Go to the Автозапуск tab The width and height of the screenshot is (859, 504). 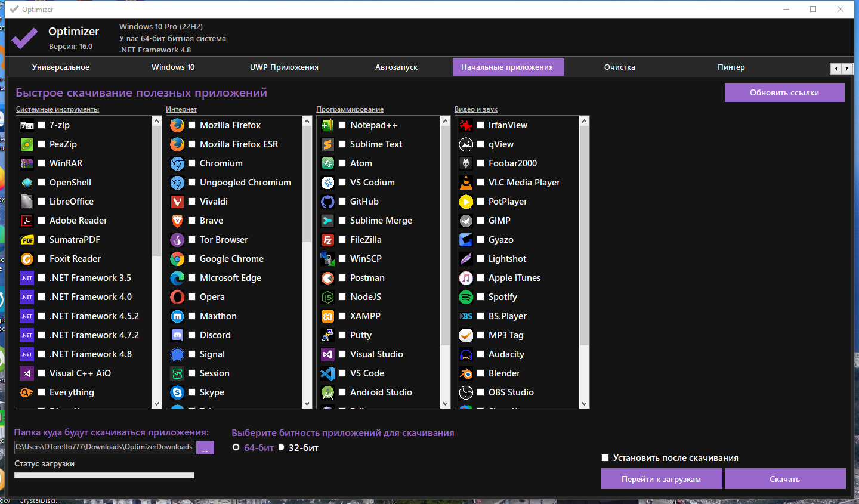396,67
